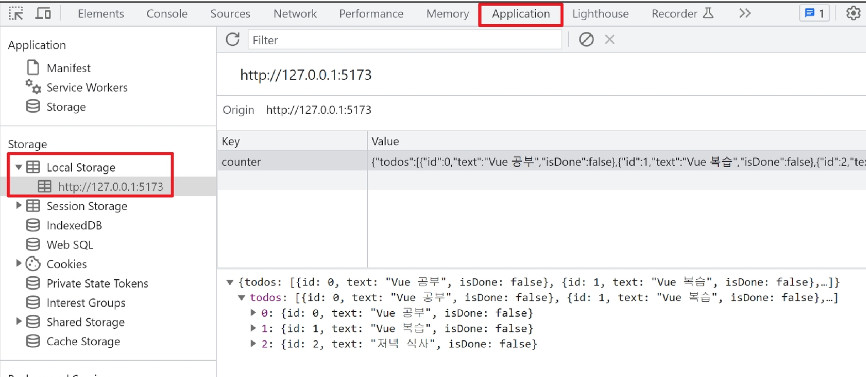Switch to the Console tab
This screenshot has width=866, height=377.
167,14
